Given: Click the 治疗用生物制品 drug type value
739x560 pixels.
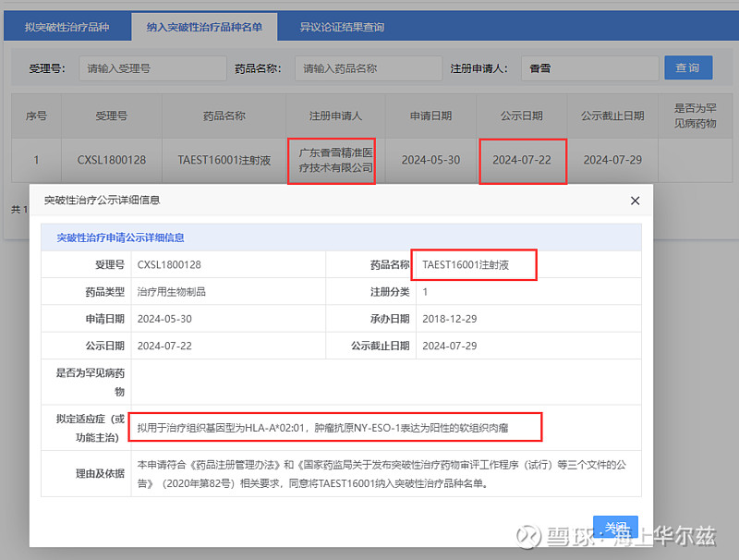Looking at the screenshot, I should [x=172, y=292].
